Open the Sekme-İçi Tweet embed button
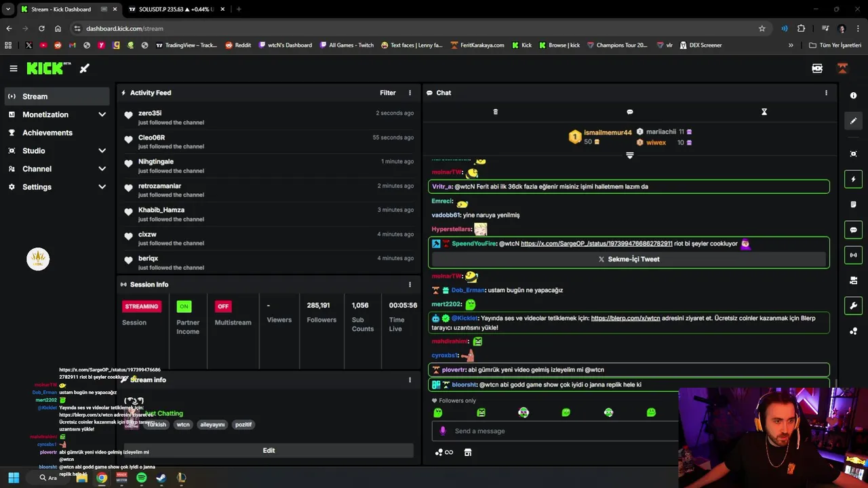The image size is (868, 488). click(x=629, y=259)
